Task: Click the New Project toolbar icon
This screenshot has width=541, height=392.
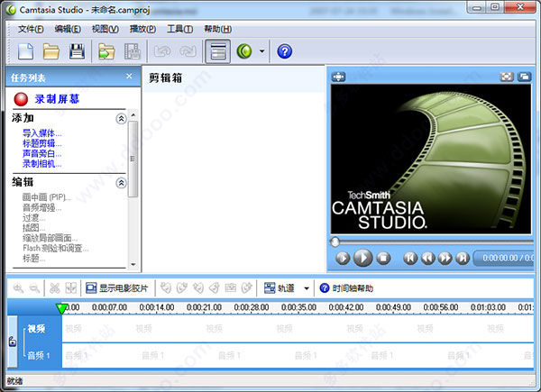Action: coord(26,51)
